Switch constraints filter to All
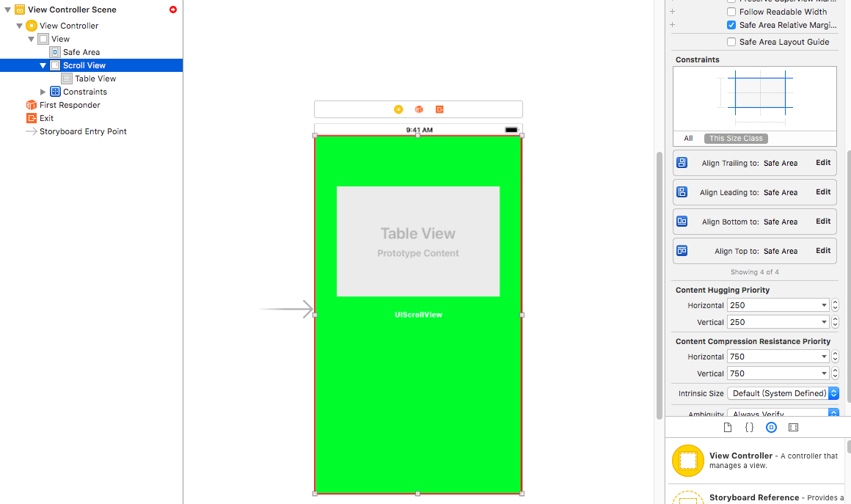851x504 pixels. (x=688, y=138)
